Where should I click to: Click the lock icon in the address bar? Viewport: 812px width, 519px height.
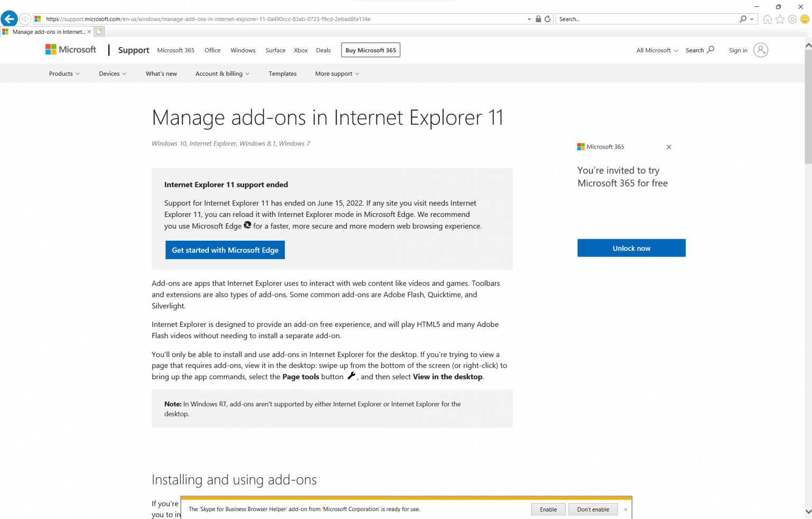click(538, 19)
